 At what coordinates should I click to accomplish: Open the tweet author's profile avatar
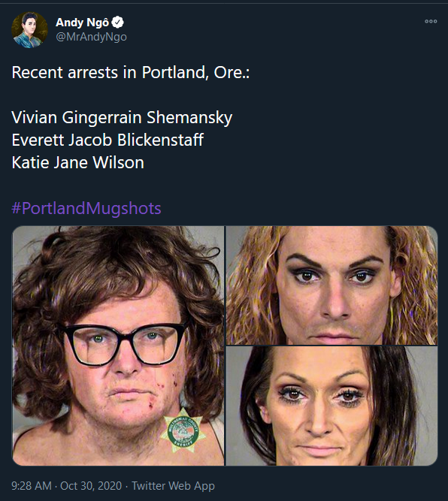30,30
